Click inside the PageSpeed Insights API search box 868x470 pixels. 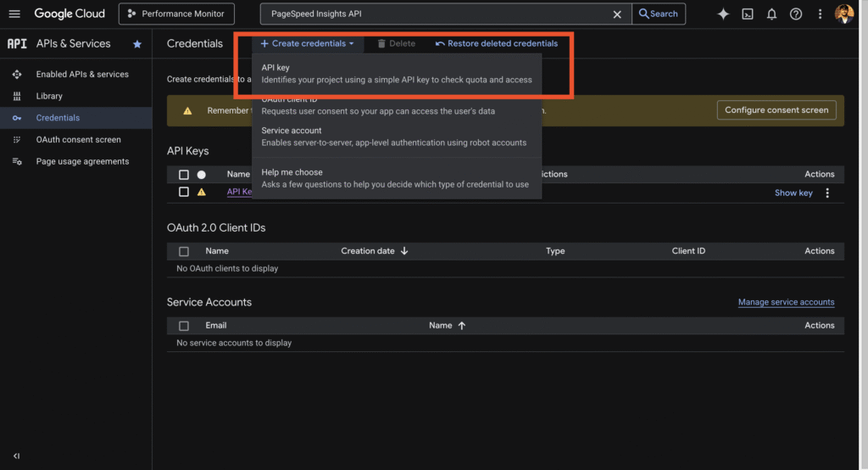coord(432,14)
